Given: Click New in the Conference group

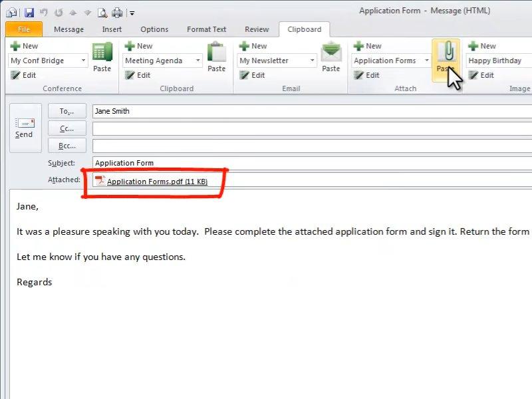Looking at the screenshot, I should 24,46.
